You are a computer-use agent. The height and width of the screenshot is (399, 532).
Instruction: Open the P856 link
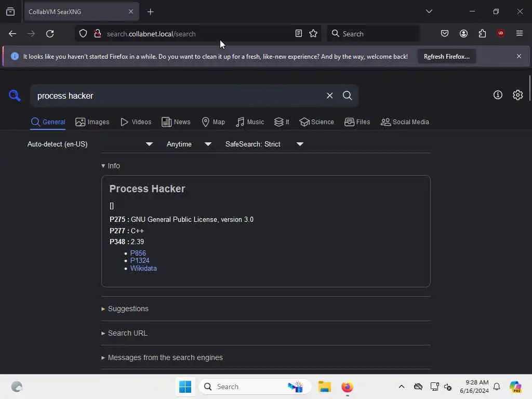138,253
